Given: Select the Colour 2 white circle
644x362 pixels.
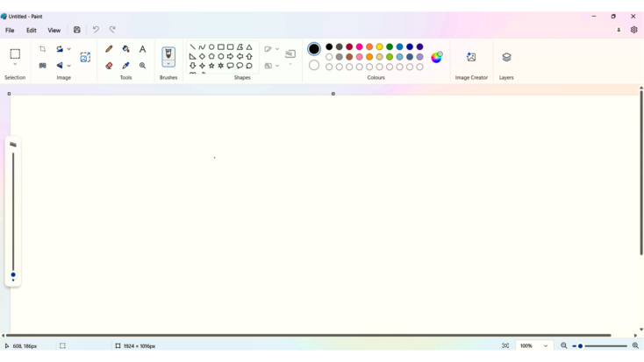Looking at the screenshot, I should pyautogui.click(x=314, y=65).
